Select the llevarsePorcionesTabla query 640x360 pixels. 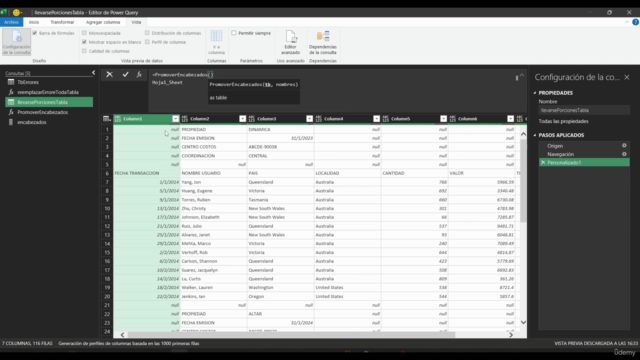click(x=49, y=102)
